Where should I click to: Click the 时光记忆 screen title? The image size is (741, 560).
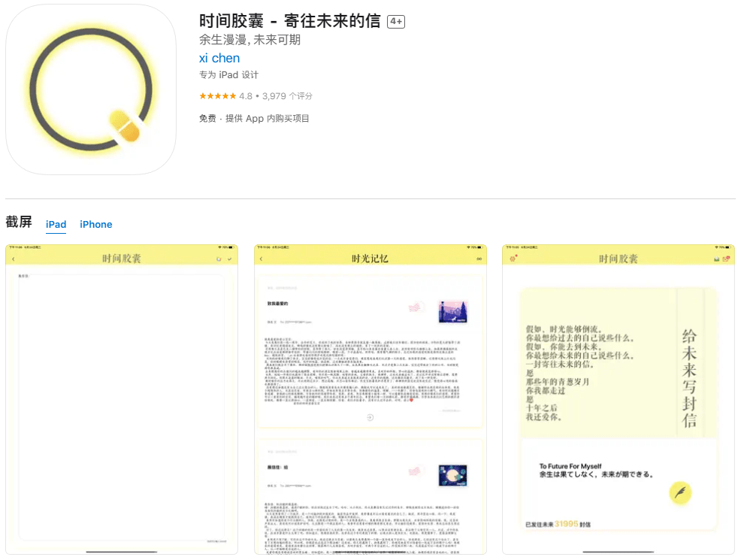coord(370,259)
